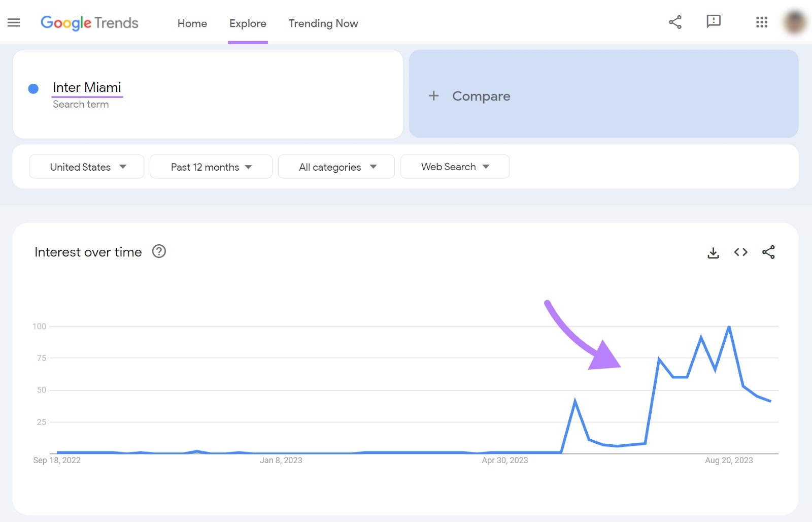Image resolution: width=812 pixels, height=522 pixels.
Task: Edit the Inter Miami search term
Action: pos(87,87)
